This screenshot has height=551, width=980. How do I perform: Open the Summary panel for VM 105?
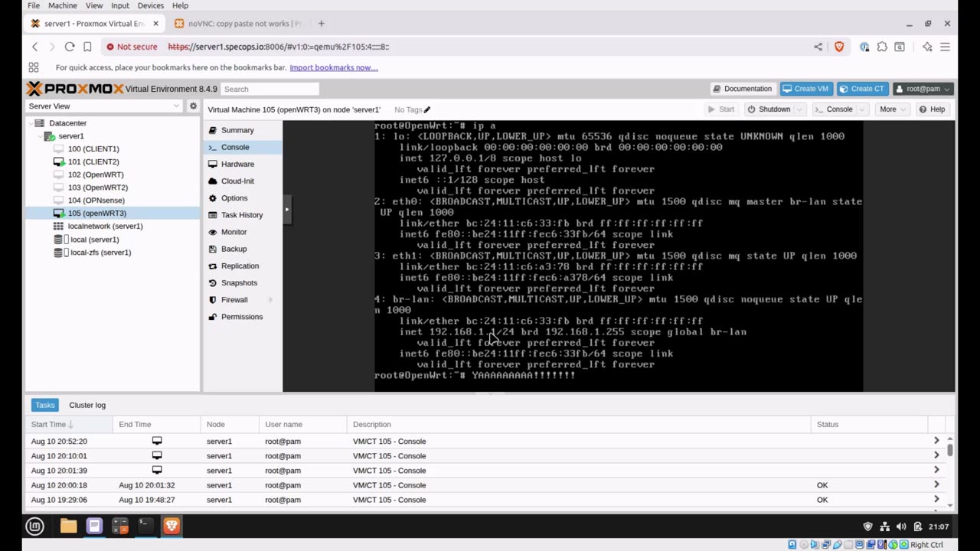click(x=237, y=130)
